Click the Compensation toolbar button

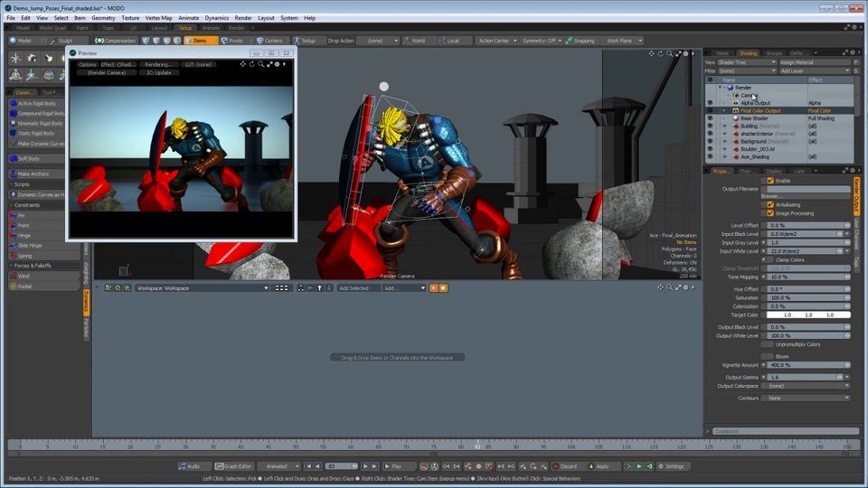(x=115, y=41)
